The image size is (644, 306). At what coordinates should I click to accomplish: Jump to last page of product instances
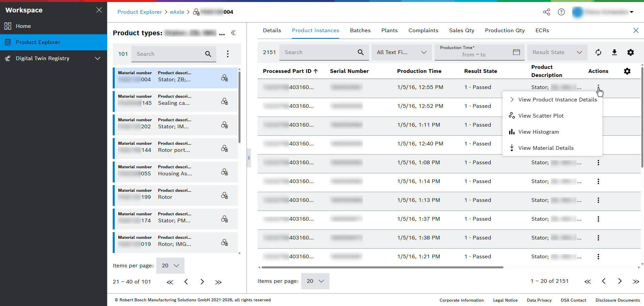(x=636, y=281)
